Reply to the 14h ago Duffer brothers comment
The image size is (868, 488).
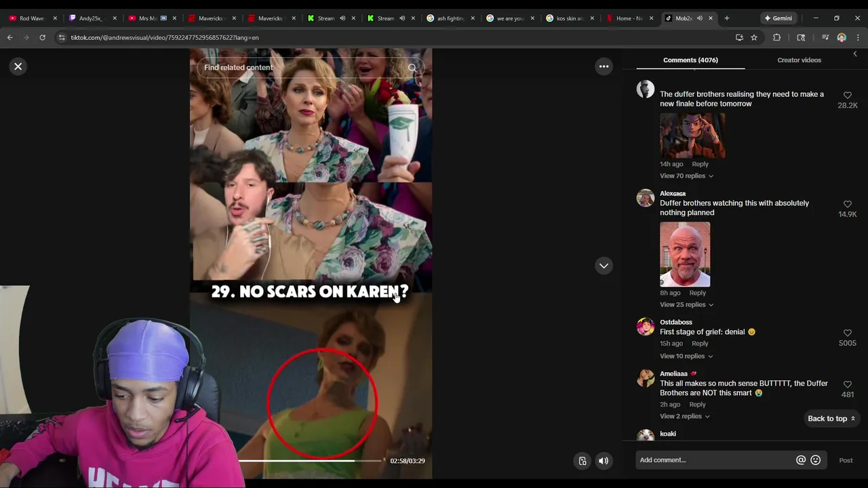tap(700, 164)
